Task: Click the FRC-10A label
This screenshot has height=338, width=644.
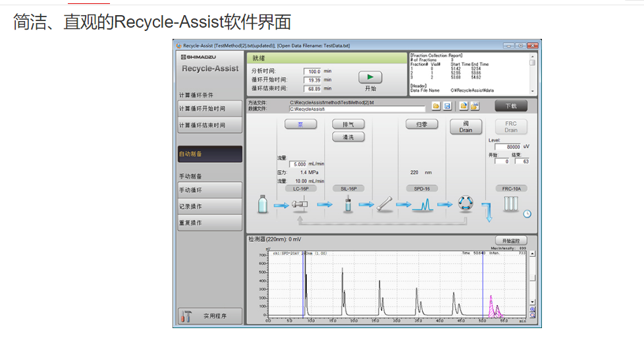Action: 511,188
